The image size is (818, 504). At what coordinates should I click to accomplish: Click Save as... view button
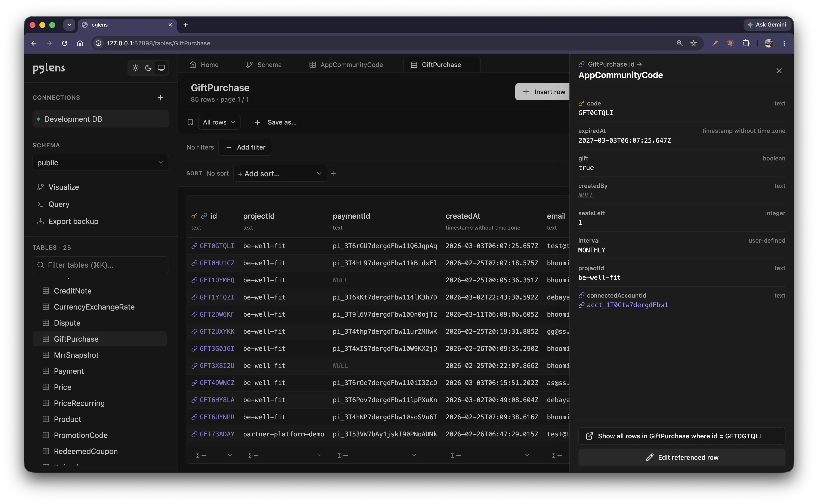[276, 122]
